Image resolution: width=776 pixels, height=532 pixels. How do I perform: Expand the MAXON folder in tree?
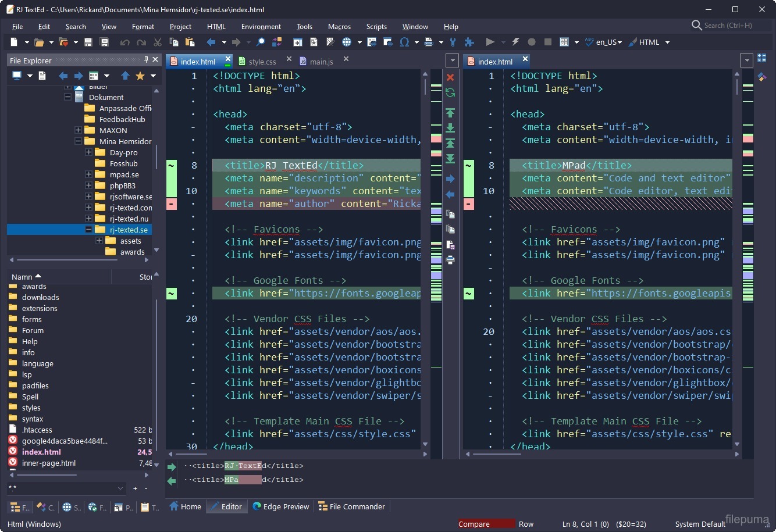78,130
